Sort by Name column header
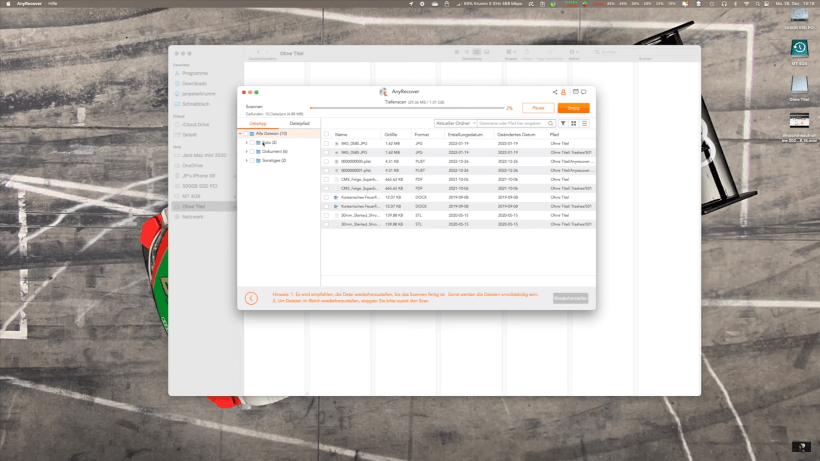Viewport: 820px width, 461px height. click(341, 135)
